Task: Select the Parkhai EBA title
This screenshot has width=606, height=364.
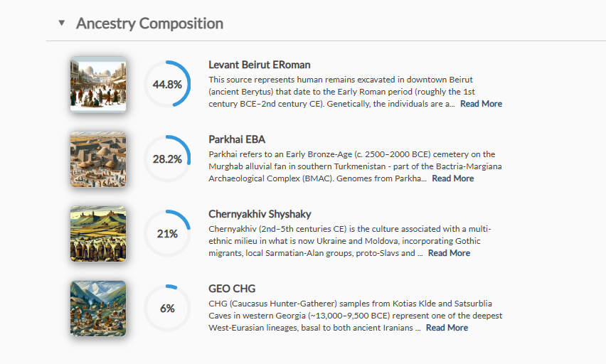Action: (237, 139)
